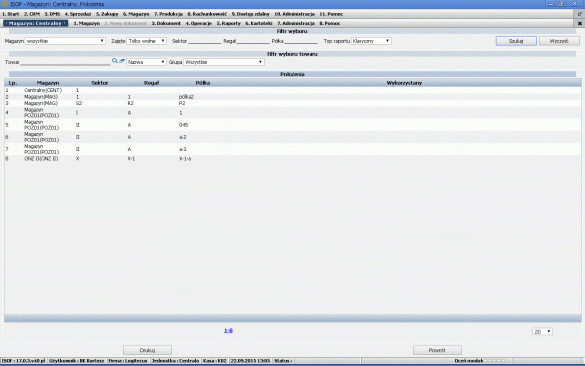Expand the Grupa 'Wszystkie' dropdown

pos(224,62)
